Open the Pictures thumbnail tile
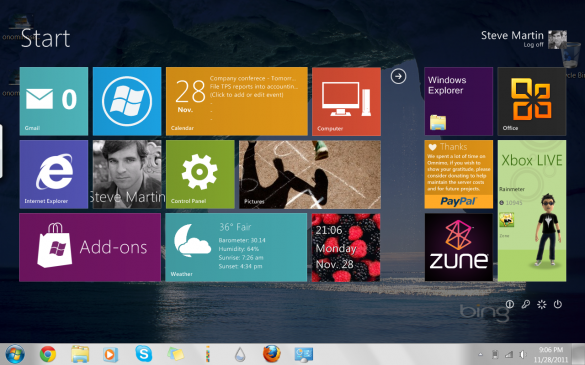The height and width of the screenshot is (365, 585). point(310,174)
